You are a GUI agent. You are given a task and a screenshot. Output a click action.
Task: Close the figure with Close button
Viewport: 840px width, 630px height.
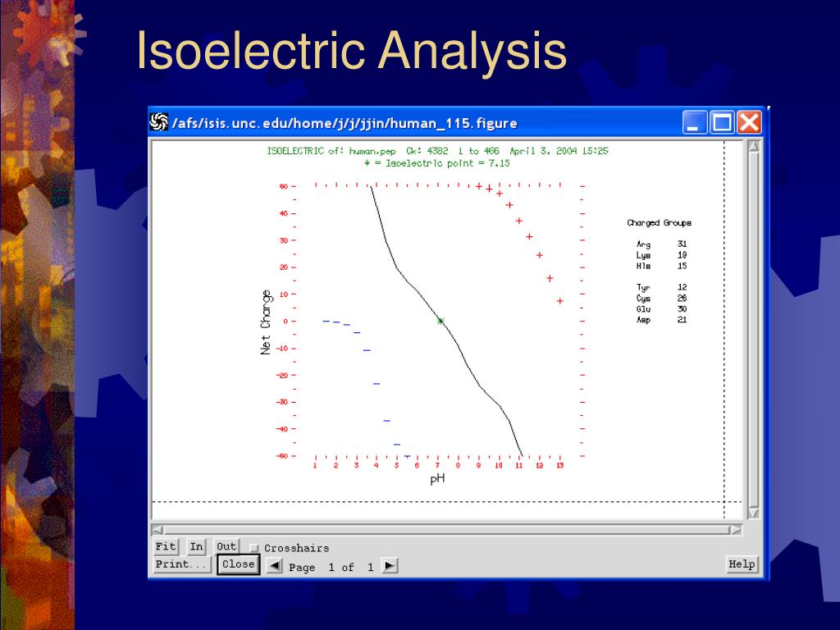(239, 564)
